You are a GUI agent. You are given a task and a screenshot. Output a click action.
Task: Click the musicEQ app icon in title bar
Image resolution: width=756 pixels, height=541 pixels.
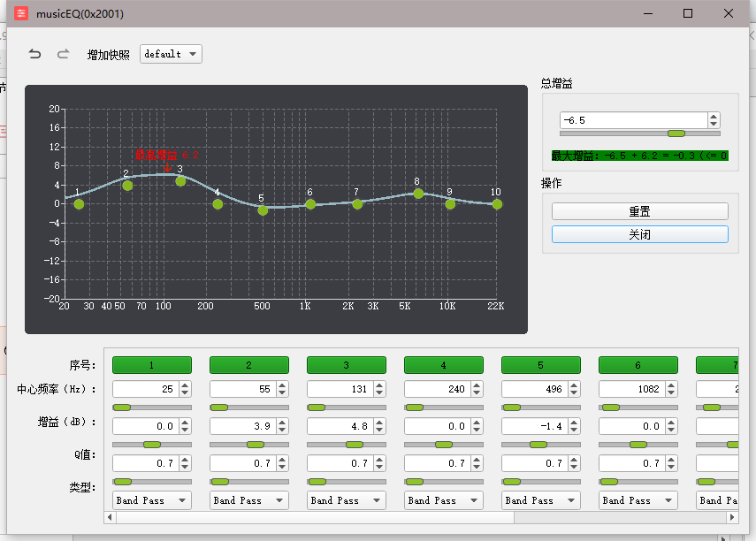pos(20,13)
